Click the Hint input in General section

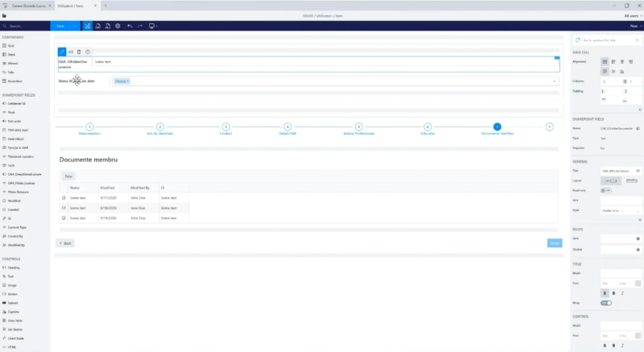621,201
